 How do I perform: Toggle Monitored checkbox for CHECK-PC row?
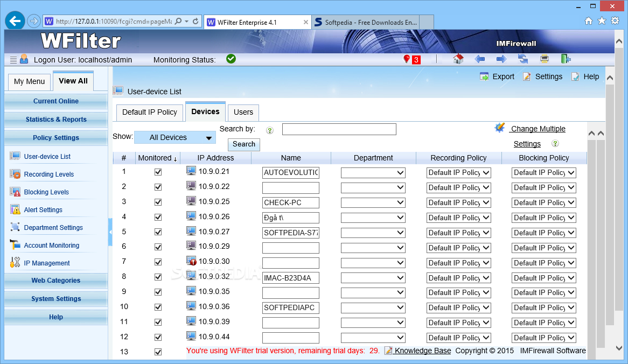(x=158, y=202)
